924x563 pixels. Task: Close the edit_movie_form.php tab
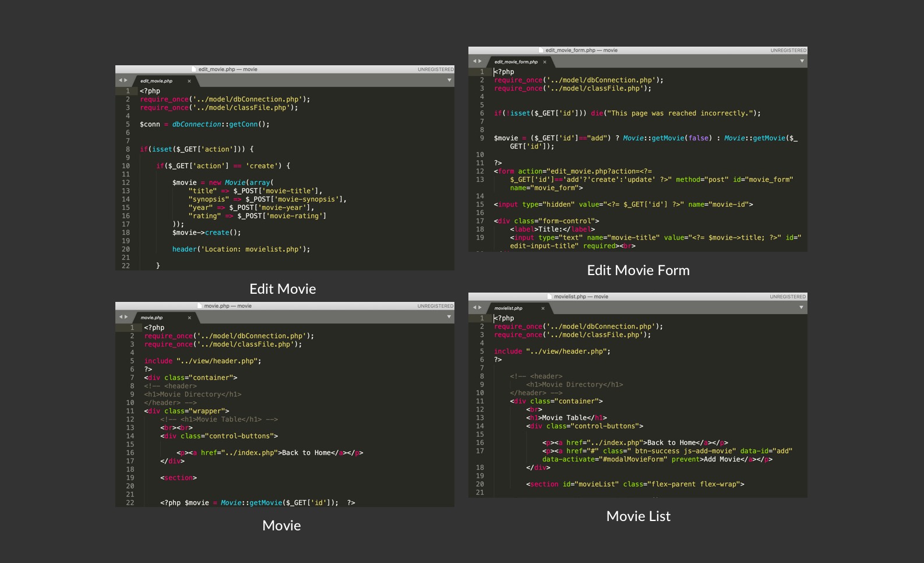[x=545, y=62]
